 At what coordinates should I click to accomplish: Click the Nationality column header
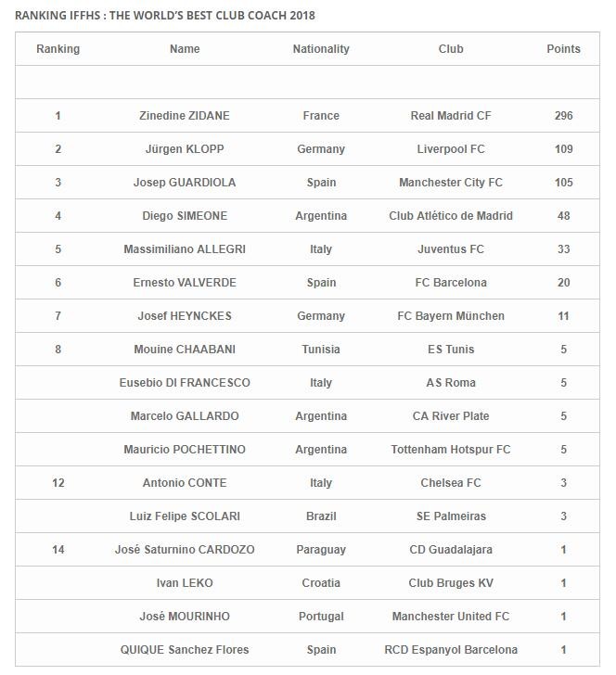(321, 49)
